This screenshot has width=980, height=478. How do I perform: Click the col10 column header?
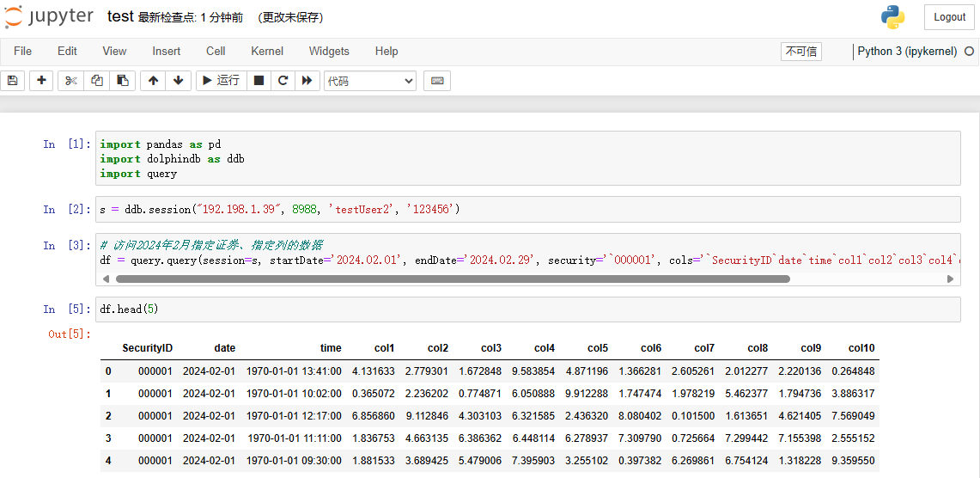pyautogui.click(x=861, y=348)
